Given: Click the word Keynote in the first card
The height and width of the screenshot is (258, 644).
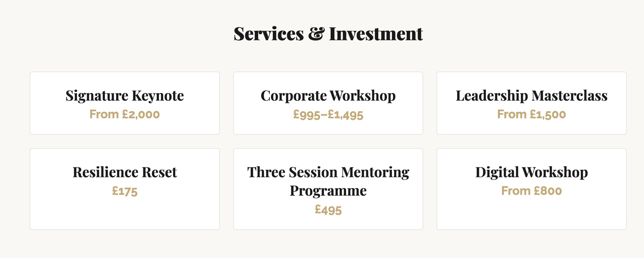Looking at the screenshot, I should [158, 96].
